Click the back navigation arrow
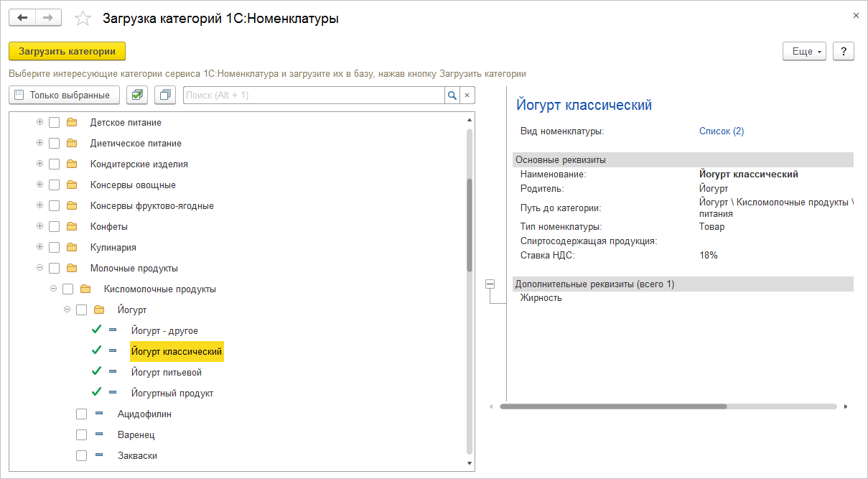Viewport: 868px width, 479px height. (x=22, y=18)
